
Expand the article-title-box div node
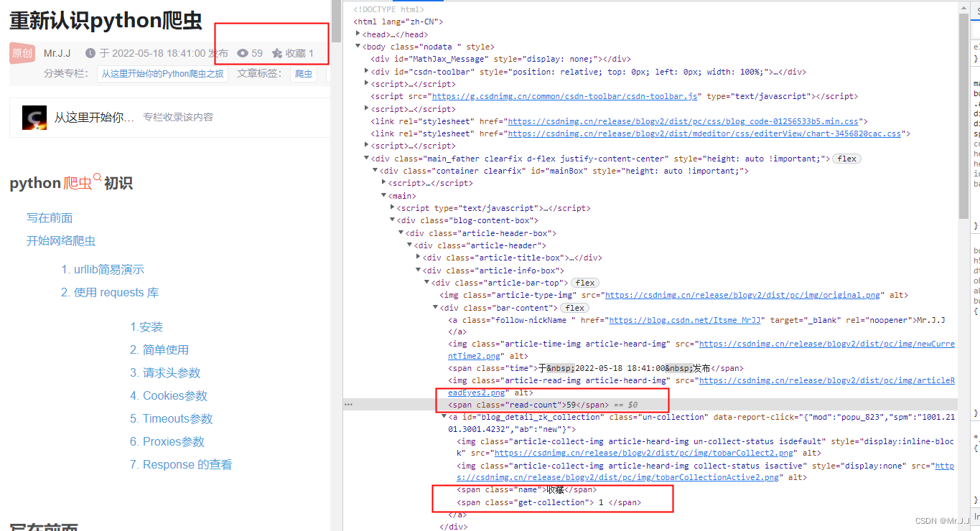pyautogui.click(x=418, y=257)
